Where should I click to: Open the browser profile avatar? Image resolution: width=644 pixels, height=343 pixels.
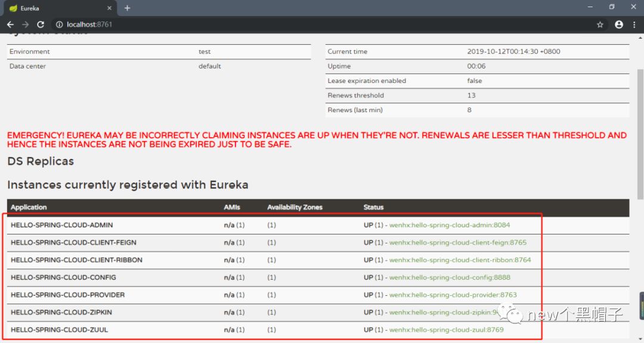click(619, 24)
